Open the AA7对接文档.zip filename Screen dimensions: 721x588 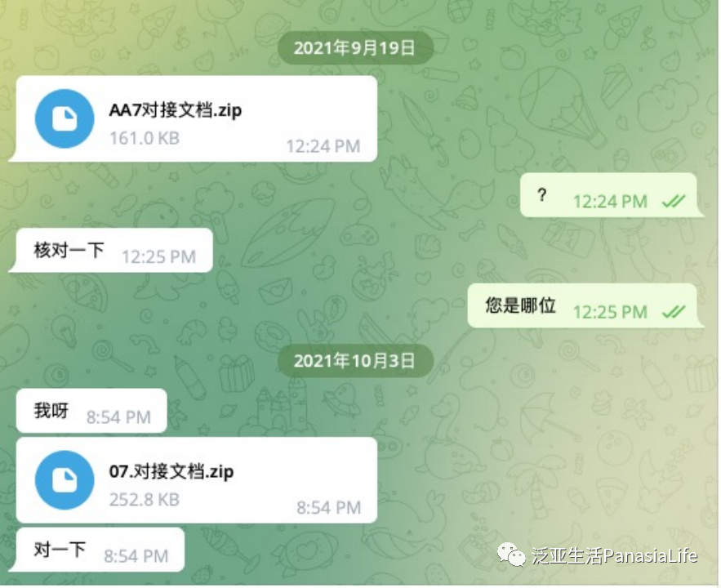176,110
